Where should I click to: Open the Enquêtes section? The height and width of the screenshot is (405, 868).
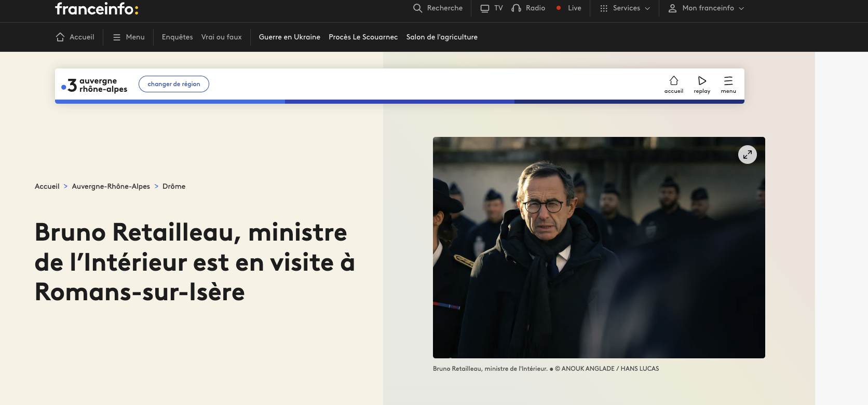pyautogui.click(x=177, y=37)
